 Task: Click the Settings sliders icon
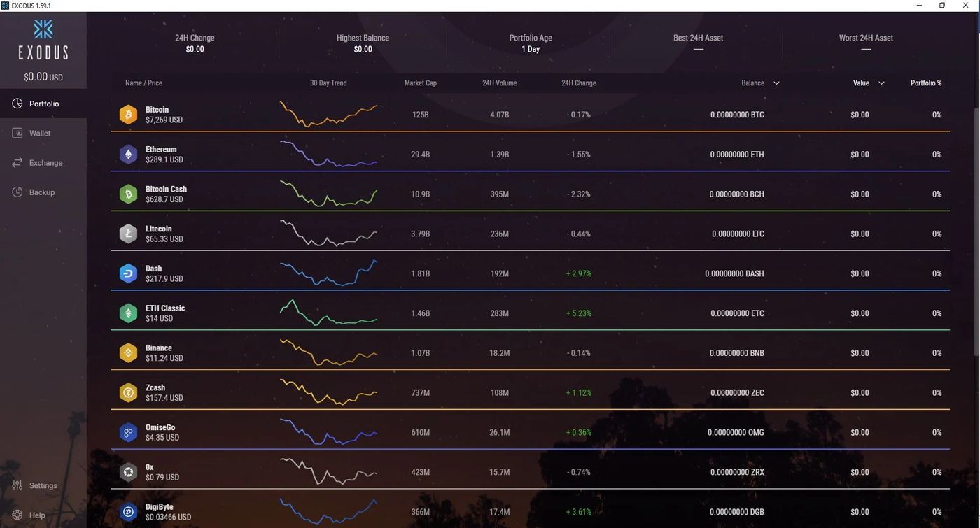click(17, 485)
